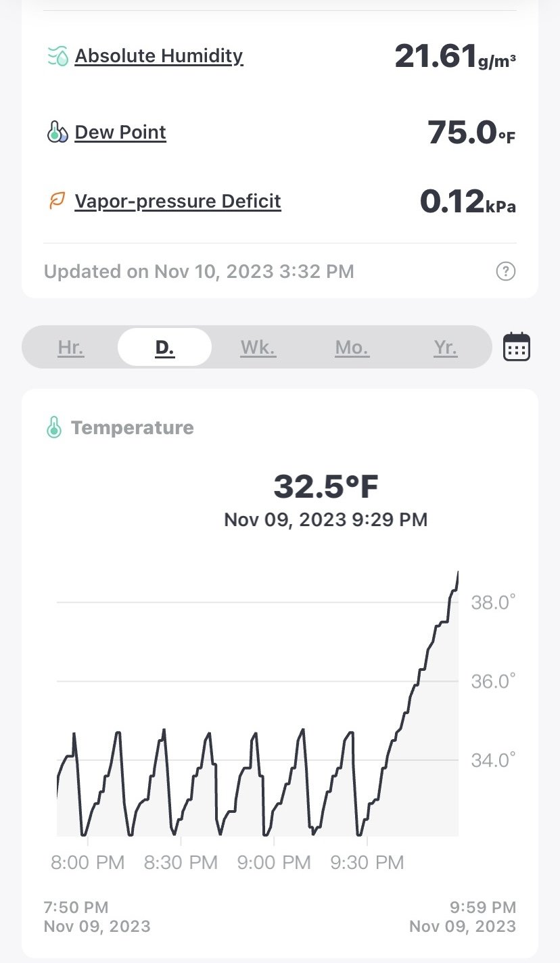Image resolution: width=560 pixels, height=963 pixels.
Task: Open the help question mark icon
Action: [x=506, y=272]
